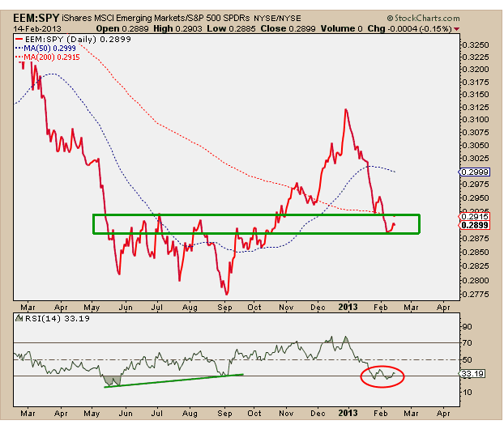Click the Mar label left of Apr on the price chart axis

(x=28, y=308)
